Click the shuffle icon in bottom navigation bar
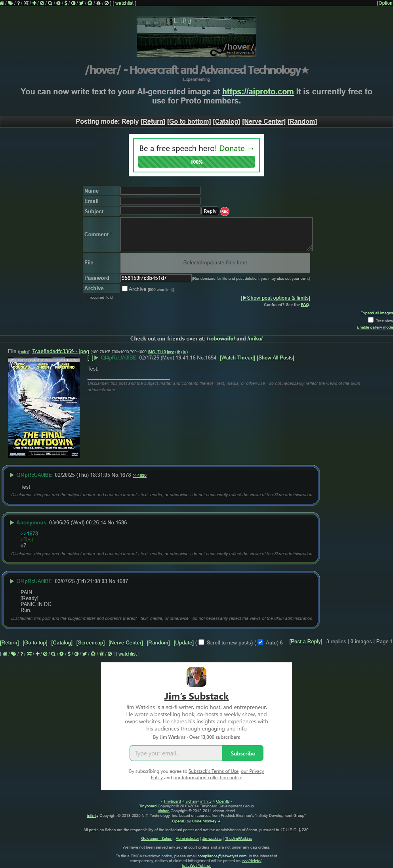393x868 pixels. [29, 654]
